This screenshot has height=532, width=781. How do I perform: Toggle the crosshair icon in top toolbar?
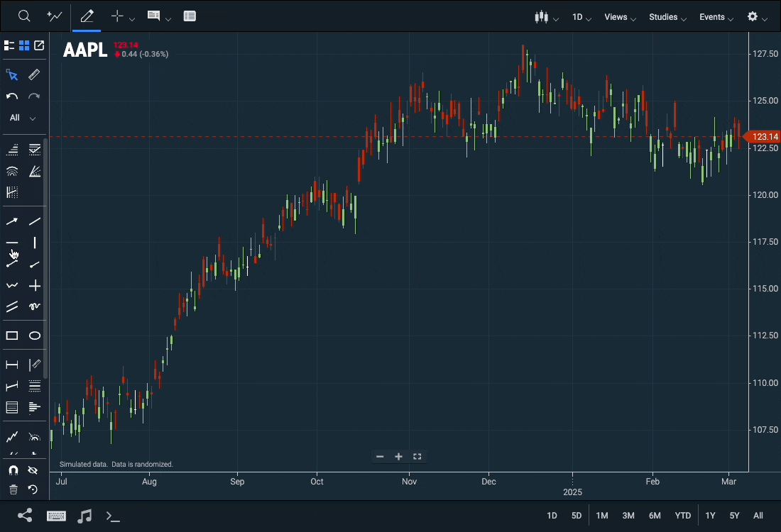(x=117, y=16)
